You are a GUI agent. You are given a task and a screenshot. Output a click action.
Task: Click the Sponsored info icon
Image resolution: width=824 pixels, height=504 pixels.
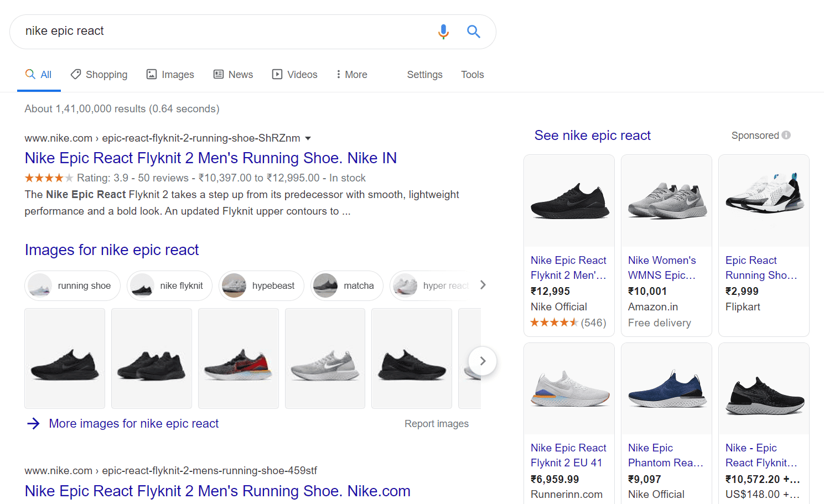786,135
